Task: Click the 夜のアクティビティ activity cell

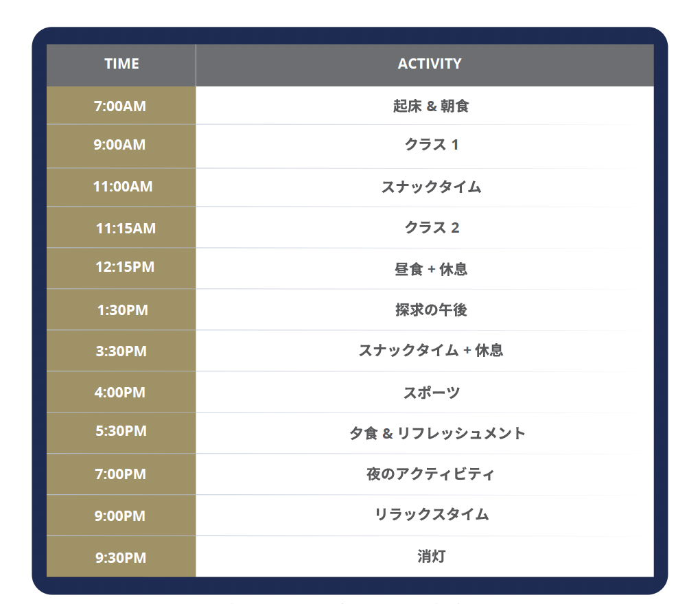Action: [430, 474]
